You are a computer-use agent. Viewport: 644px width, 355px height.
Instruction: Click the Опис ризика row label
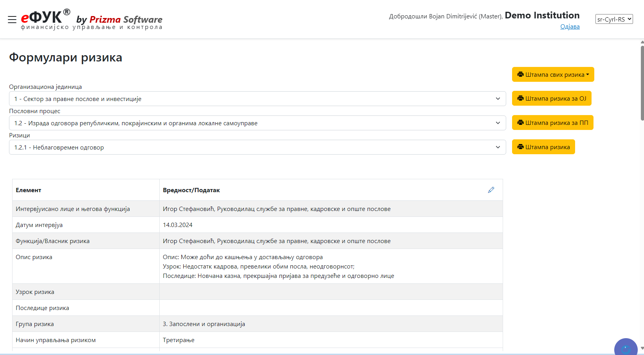(34, 257)
